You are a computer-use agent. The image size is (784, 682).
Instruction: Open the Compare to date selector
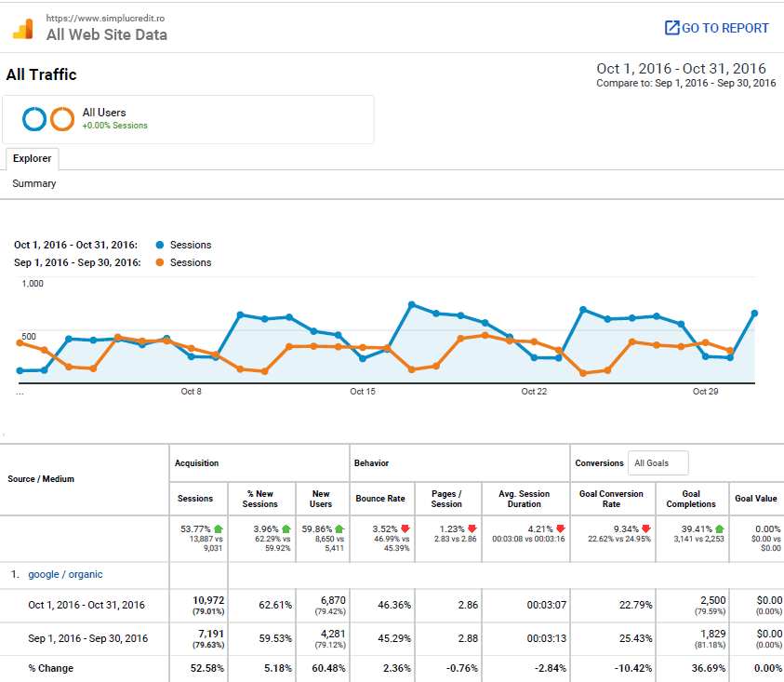point(685,83)
